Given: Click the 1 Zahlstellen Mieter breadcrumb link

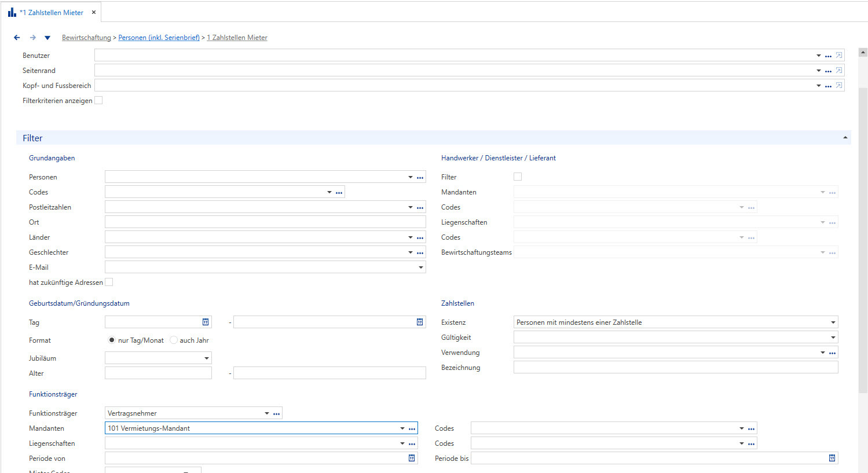Looking at the screenshot, I should [x=237, y=38].
